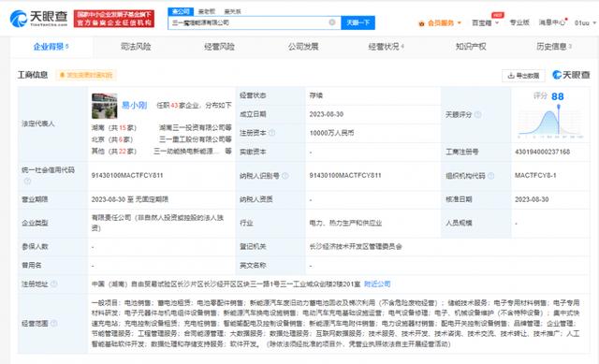Image resolution: width=599 pixels, height=364 pixels.
Task: Click the 天眼一下 search button
Action: pos(358,22)
